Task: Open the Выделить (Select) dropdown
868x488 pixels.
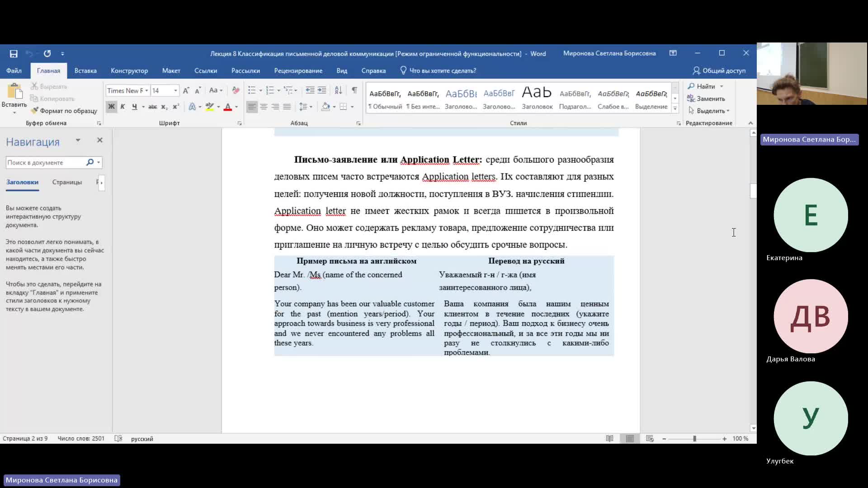Action: [708, 111]
